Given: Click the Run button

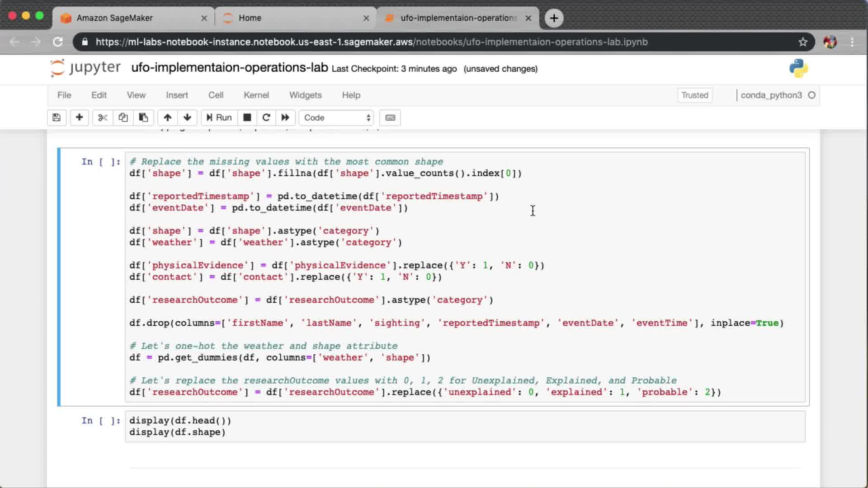Looking at the screenshot, I should coord(219,117).
